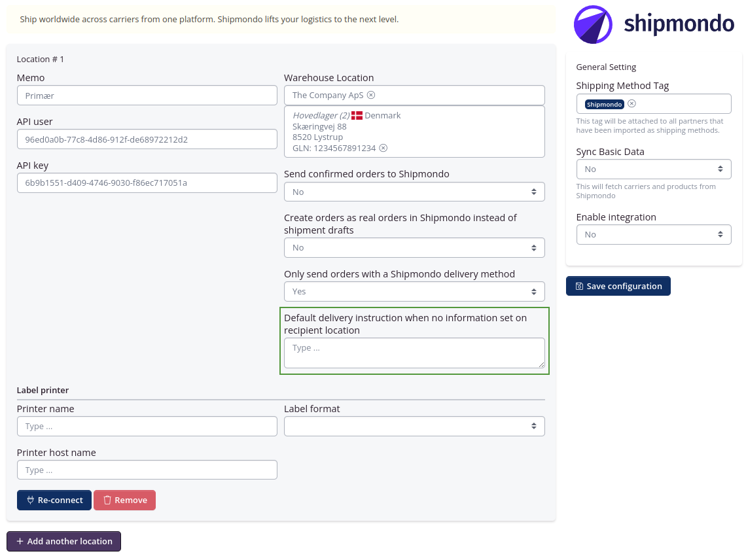
Task: Click into the API user field
Action: 147,139
